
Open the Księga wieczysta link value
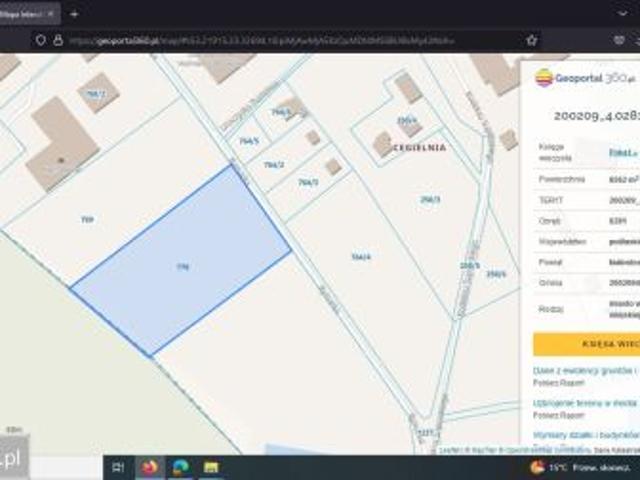tap(623, 153)
